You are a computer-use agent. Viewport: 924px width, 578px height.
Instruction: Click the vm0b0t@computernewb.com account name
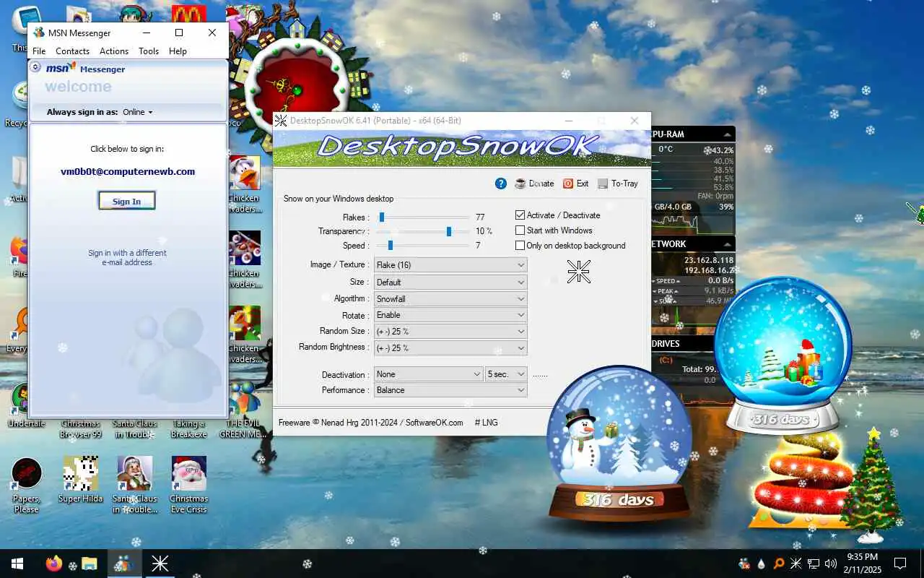tap(128, 172)
